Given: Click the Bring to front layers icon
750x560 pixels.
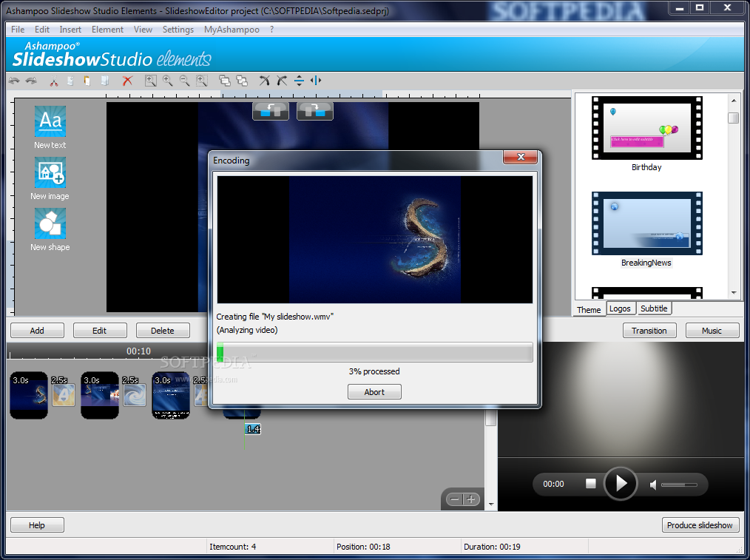Looking at the screenshot, I should (224, 81).
